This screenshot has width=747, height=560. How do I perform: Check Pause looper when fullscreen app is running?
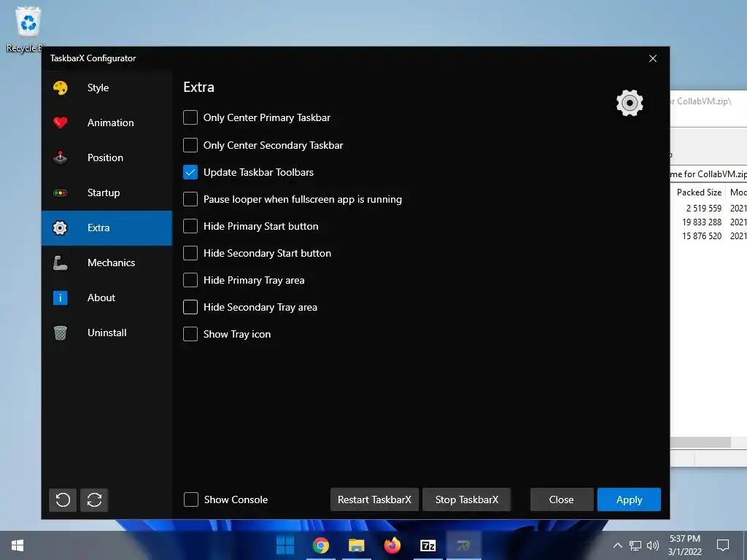click(x=190, y=199)
